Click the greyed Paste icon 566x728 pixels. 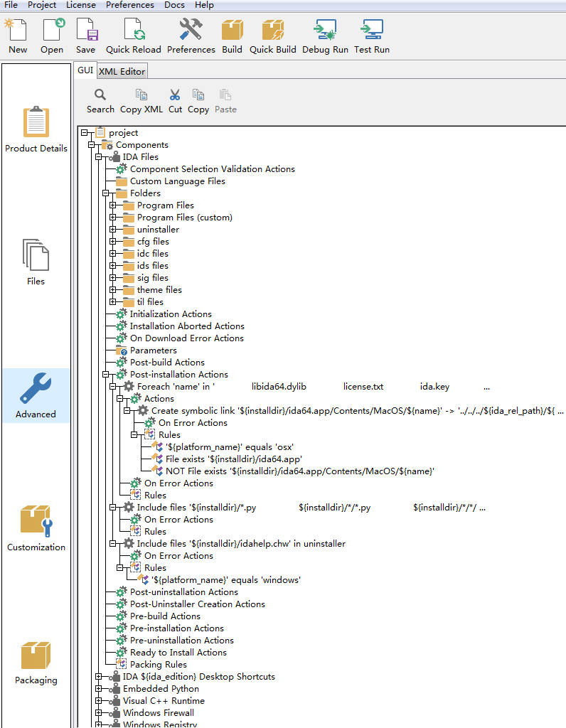point(225,95)
